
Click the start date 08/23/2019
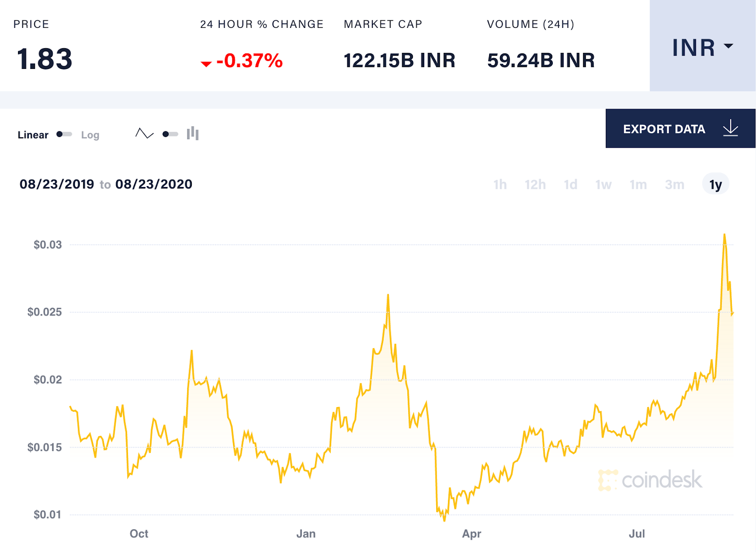click(57, 184)
